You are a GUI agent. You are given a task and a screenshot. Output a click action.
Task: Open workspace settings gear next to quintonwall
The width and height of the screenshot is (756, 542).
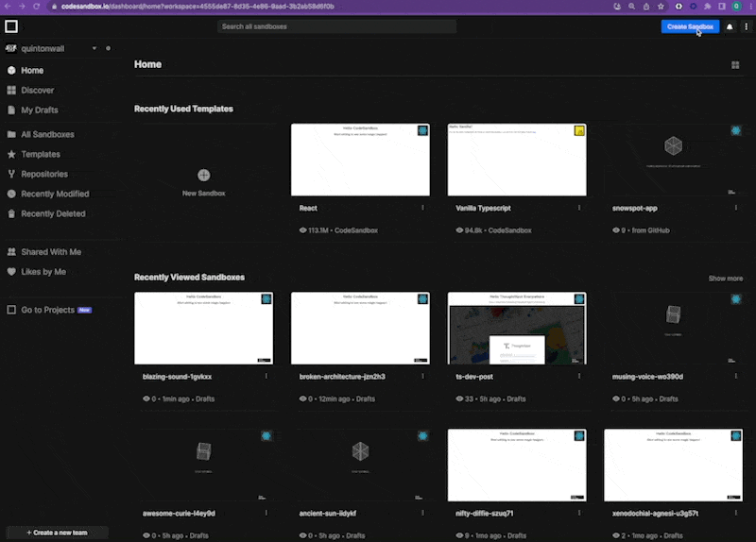[108, 48]
